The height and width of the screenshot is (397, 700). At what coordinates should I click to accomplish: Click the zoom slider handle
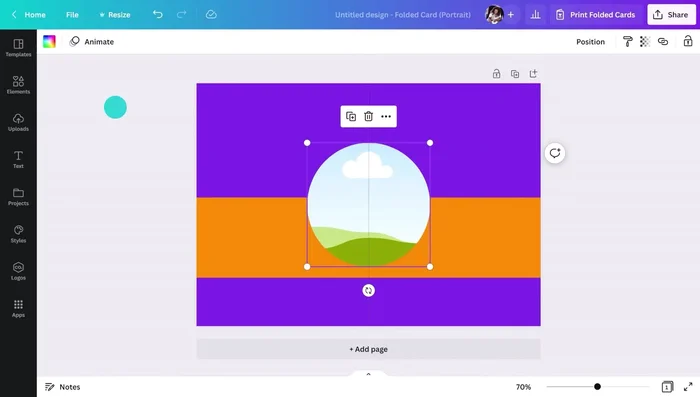click(x=597, y=387)
